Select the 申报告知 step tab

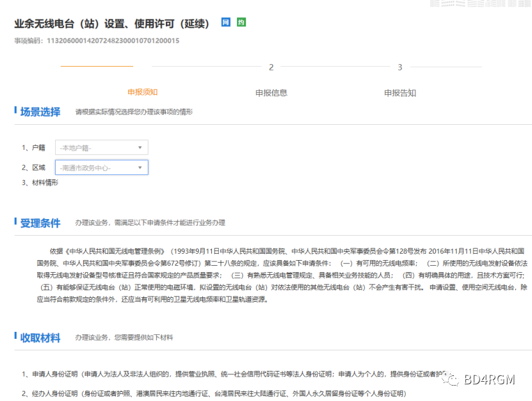[400, 93]
